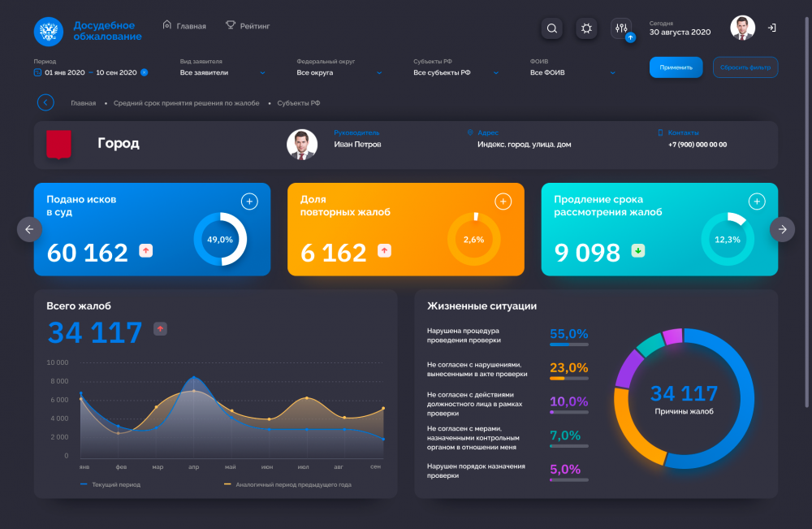Expand the 'Доля повторных жалоб' plus icon
The width and height of the screenshot is (812, 529).
[x=503, y=202]
